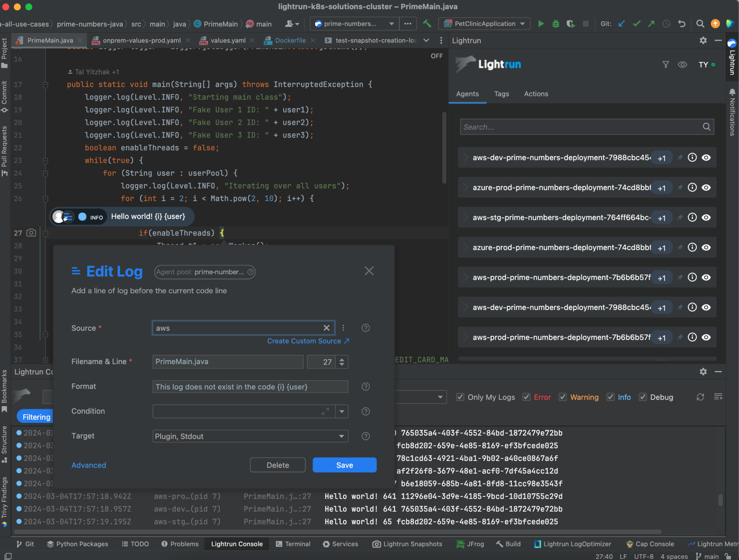Switch to the Tags tab in Lightrun
The height and width of the screenshot is (560, 739).
coord(501,94)
